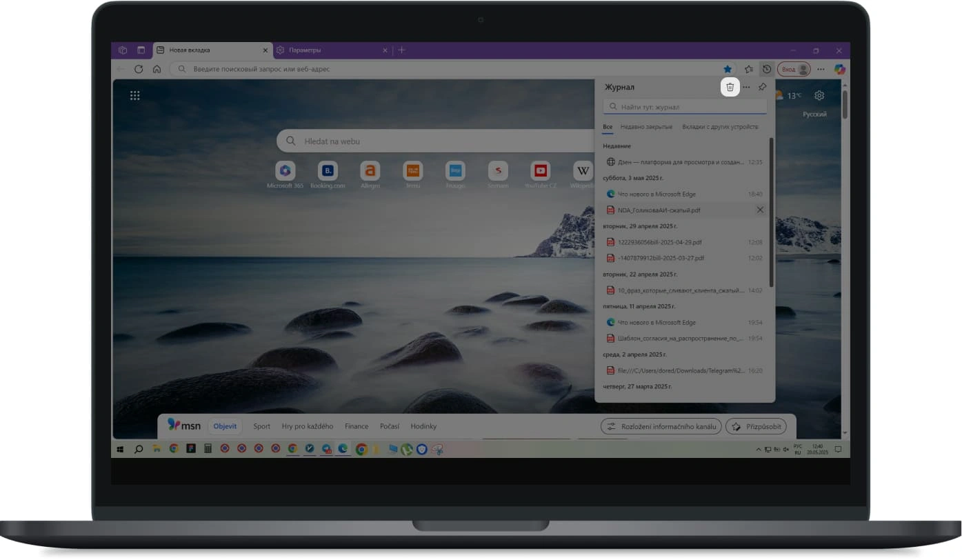Open the Finance feed tab
The width and height of the screenshot is (962, 560).
click(357, 426)
